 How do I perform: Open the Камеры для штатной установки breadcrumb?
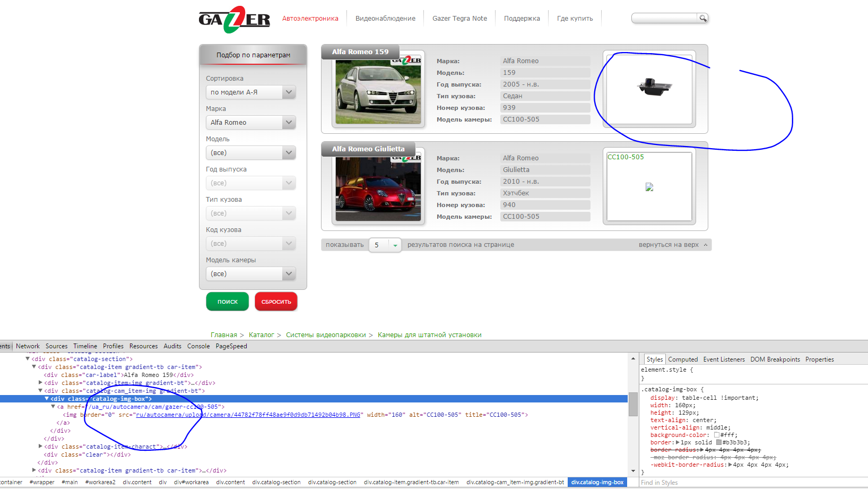pos(430,335)
